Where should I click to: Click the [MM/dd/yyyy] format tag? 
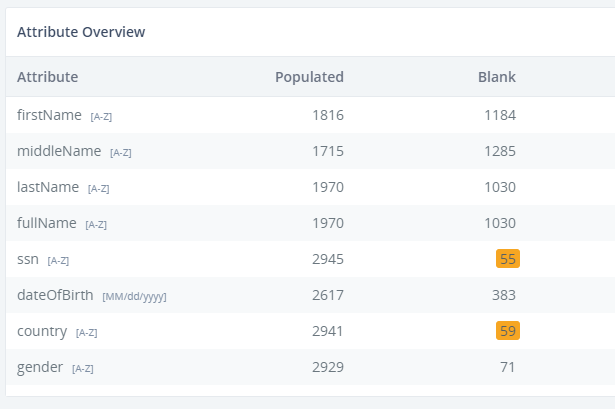pos(135,296)
